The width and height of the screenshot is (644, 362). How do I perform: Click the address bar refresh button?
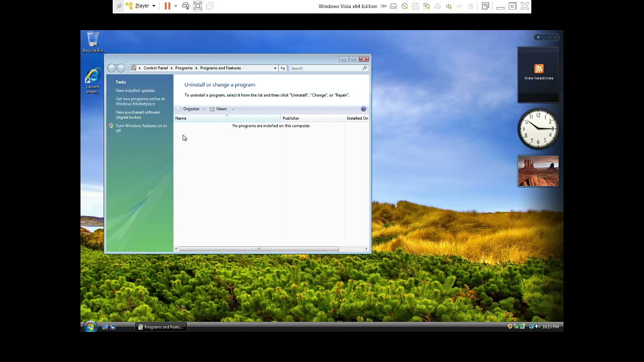tap(283, 68)
